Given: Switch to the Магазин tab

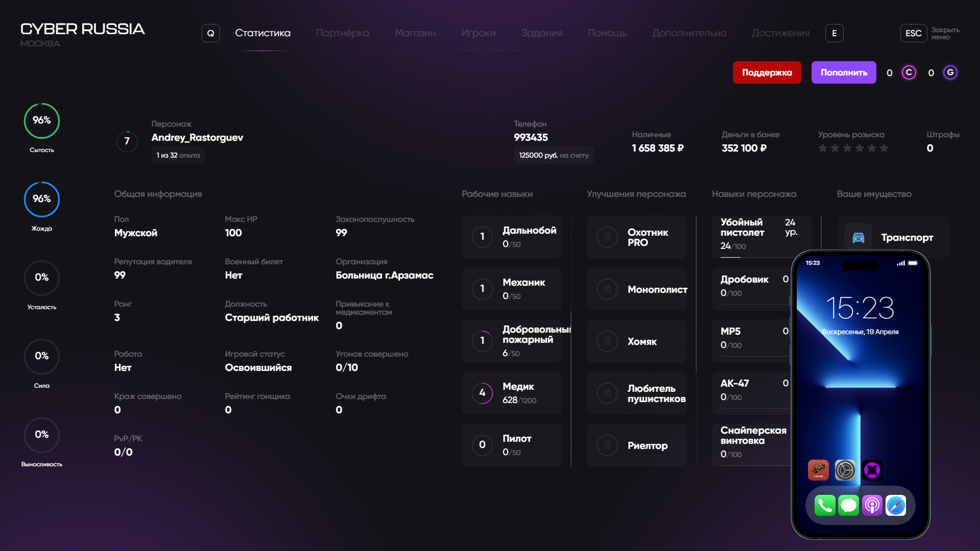Looking at the screenshot, I should pos(415,33).
